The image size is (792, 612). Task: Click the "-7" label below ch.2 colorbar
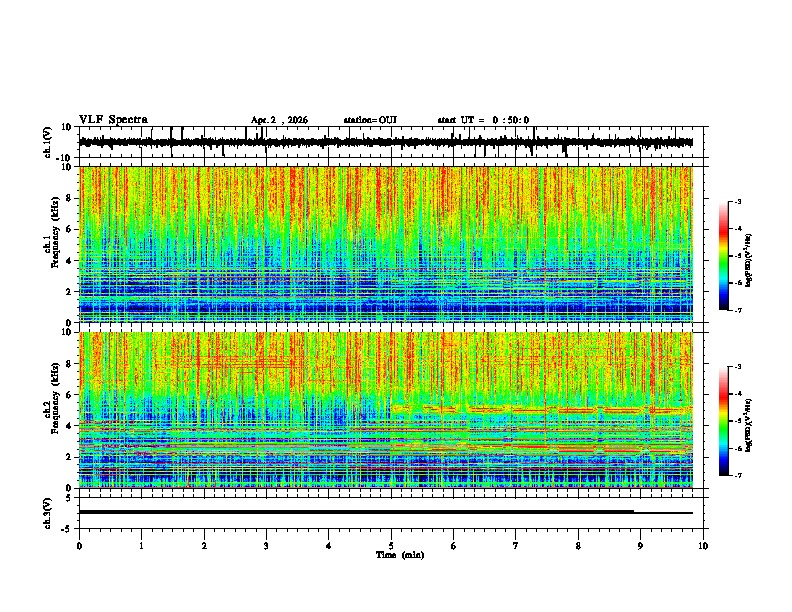(738, 476)
